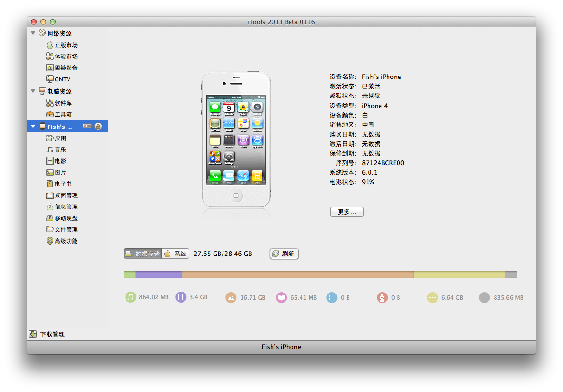The width and height of the screenshot is (563, 392).
Task: Click the orange photos segment of storage bar
Action: click(298, 275)
